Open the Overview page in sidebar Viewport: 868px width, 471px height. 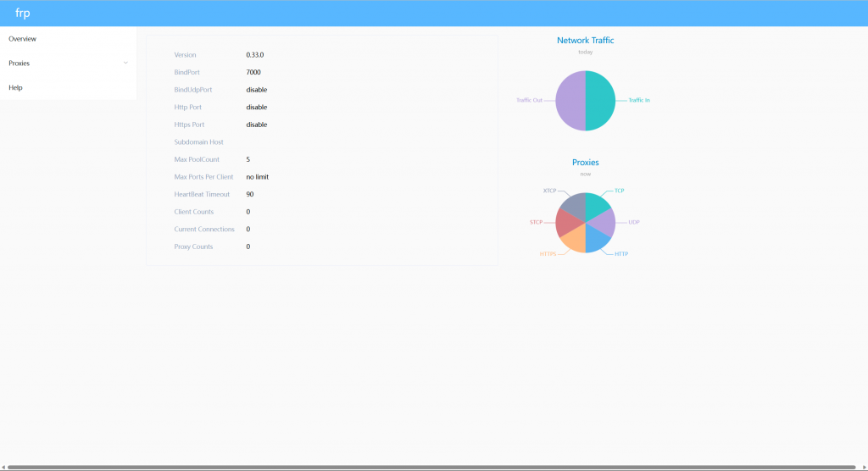(23, 39)
